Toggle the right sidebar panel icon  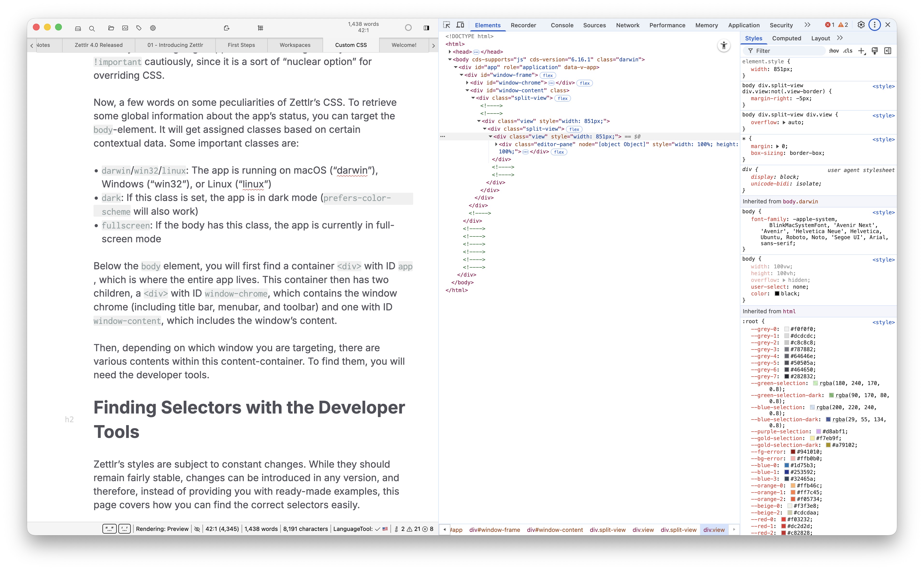pyautogui.click(x=426, y=28)
